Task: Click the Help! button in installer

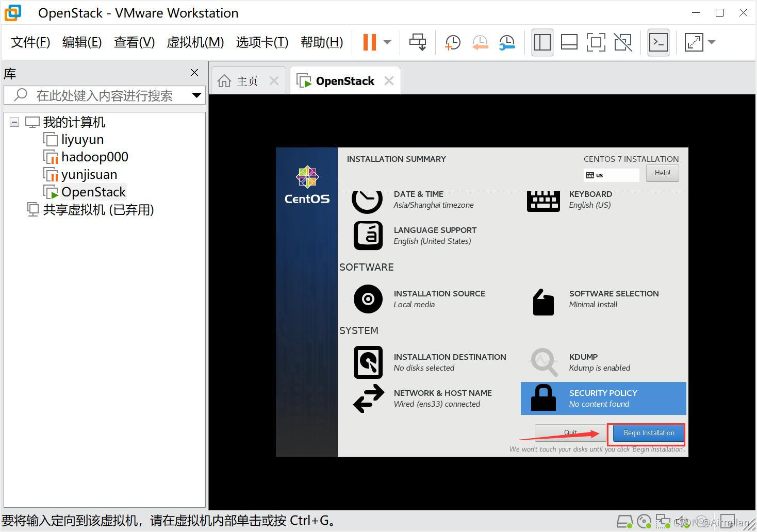Action: coord(662,173)
